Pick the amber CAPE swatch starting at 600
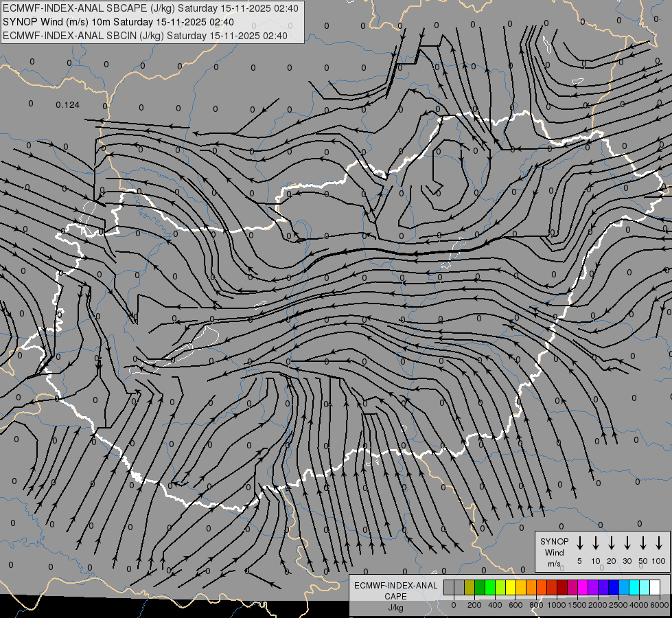672x618 pixels. [521, 587]
